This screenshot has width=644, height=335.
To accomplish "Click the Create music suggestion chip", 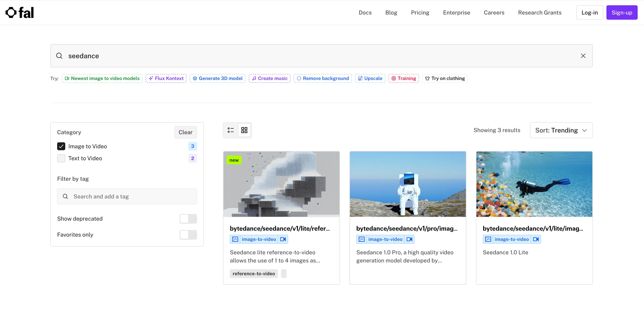I will (x=270, y=78).
